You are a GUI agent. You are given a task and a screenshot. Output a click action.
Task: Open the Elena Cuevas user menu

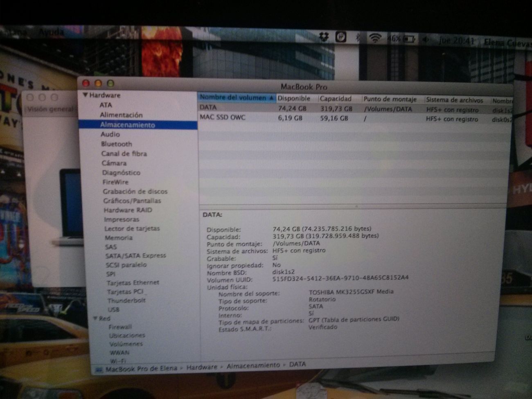click(507, 42)
